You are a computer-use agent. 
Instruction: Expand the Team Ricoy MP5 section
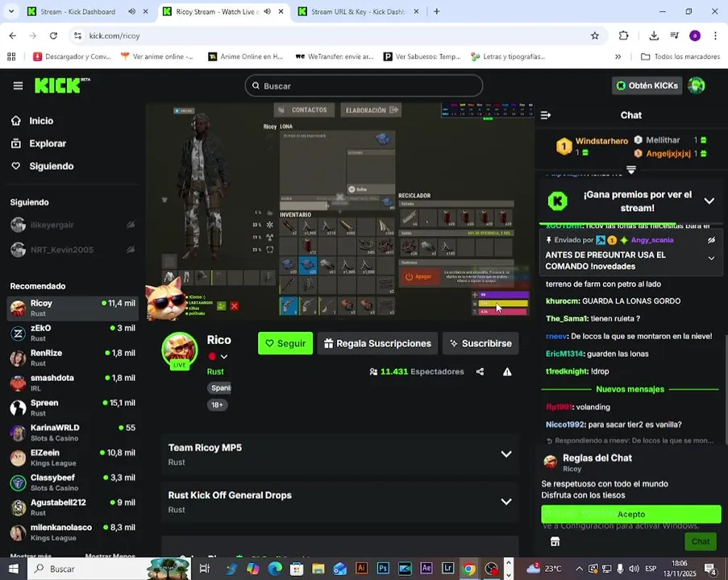pyautogui.click(x=506, y=454)
